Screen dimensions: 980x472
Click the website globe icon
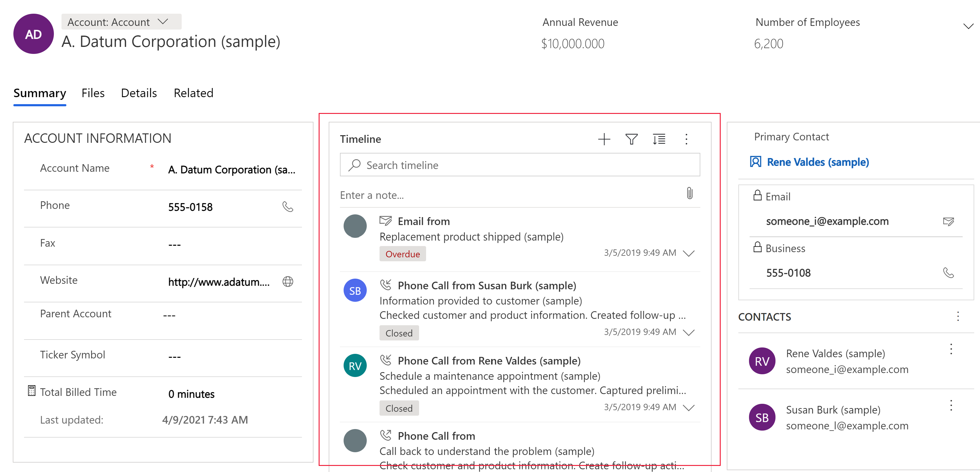tap(287, 281)
